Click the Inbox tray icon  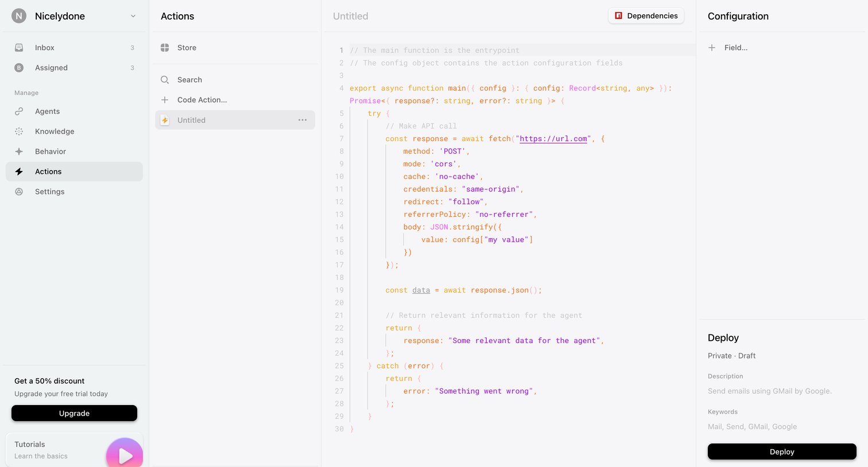pyautogui.click(x=19, y=48)
